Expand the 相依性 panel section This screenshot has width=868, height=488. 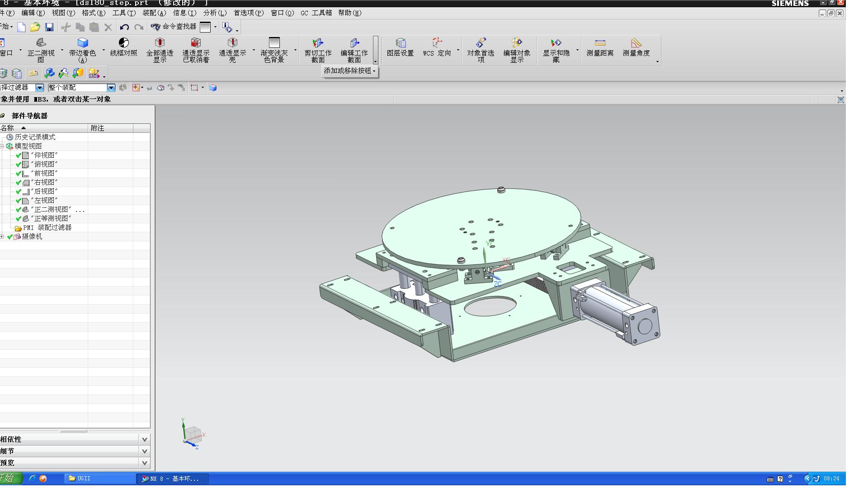[x=144, y=439]
